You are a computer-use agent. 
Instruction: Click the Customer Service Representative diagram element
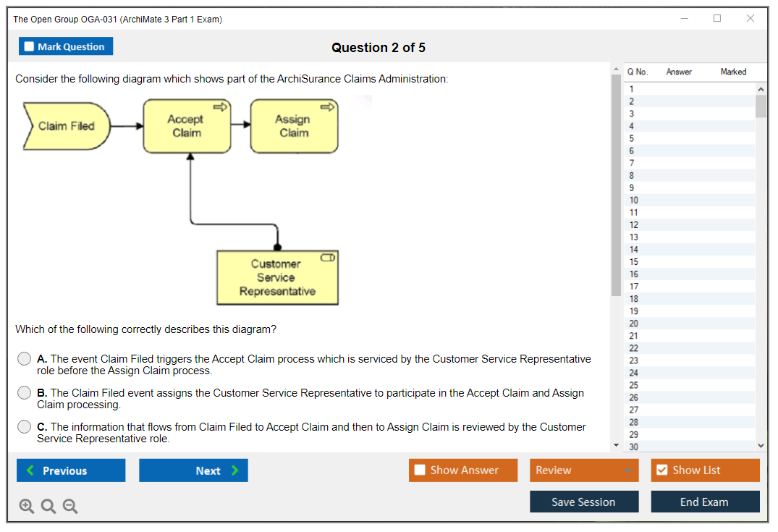277,278
